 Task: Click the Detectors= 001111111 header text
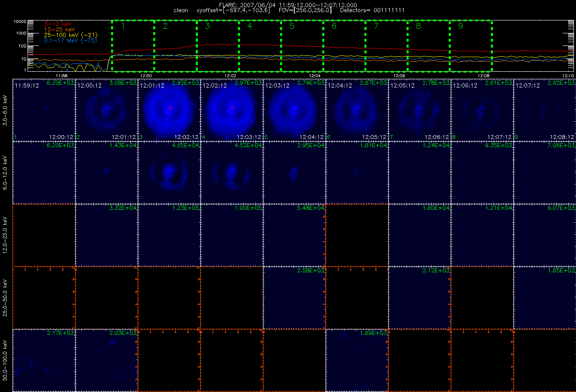(x=372, y=10)
